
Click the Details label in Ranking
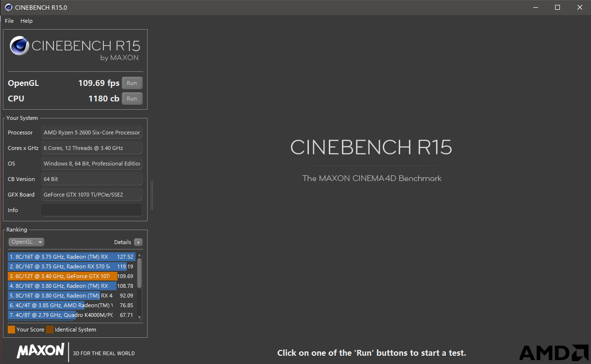122,242
